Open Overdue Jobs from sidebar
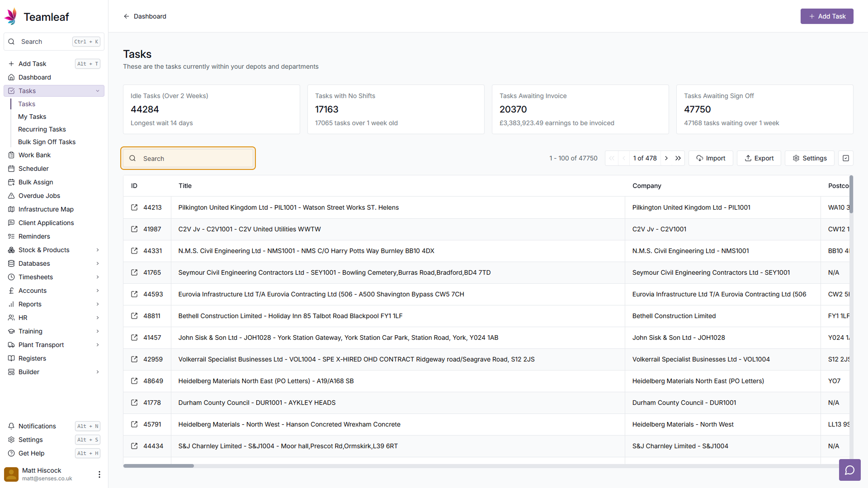 54,196
